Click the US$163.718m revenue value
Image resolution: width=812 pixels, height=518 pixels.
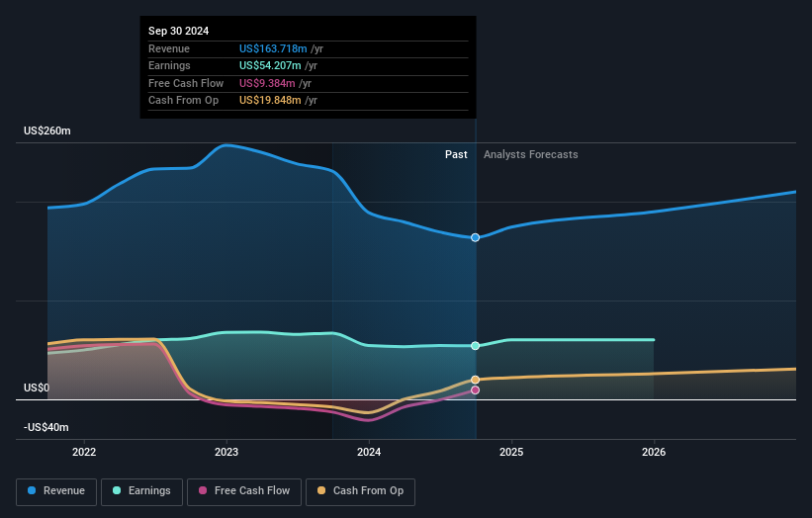click(x=273, y=48)
